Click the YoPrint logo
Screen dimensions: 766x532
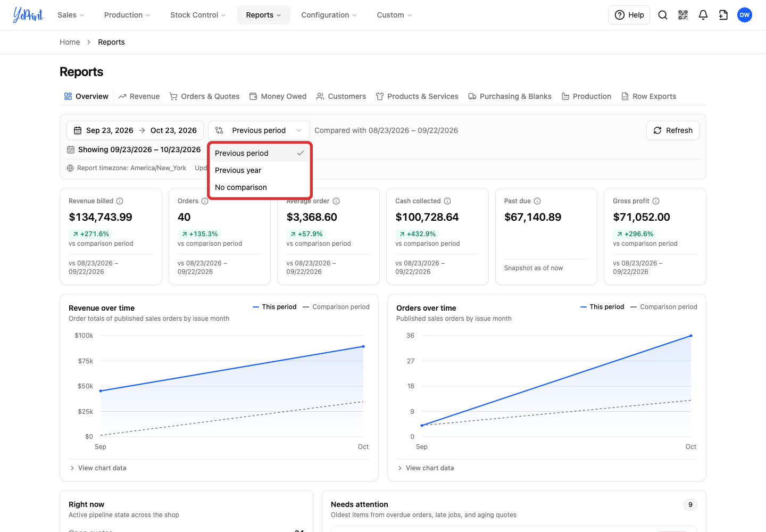click(28, 15)
